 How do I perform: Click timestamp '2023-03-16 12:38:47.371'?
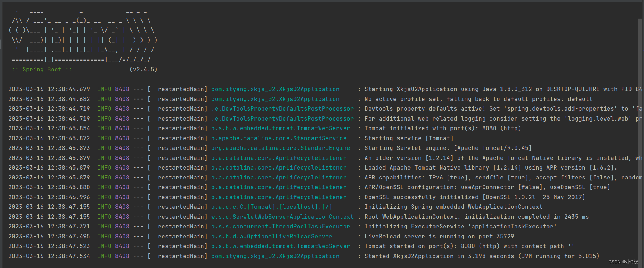(x=49, y=227)
